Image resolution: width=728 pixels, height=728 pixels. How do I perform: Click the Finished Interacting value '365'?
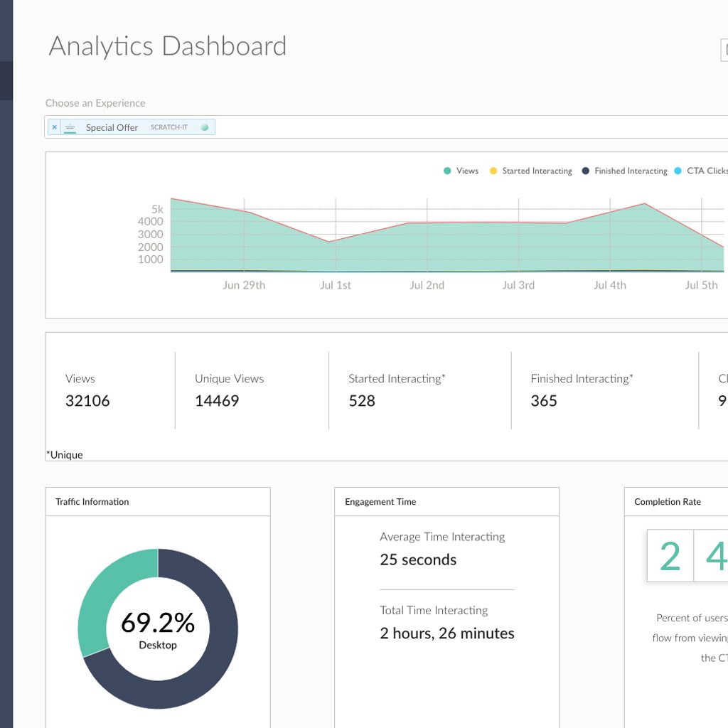(x=544, y=401)
